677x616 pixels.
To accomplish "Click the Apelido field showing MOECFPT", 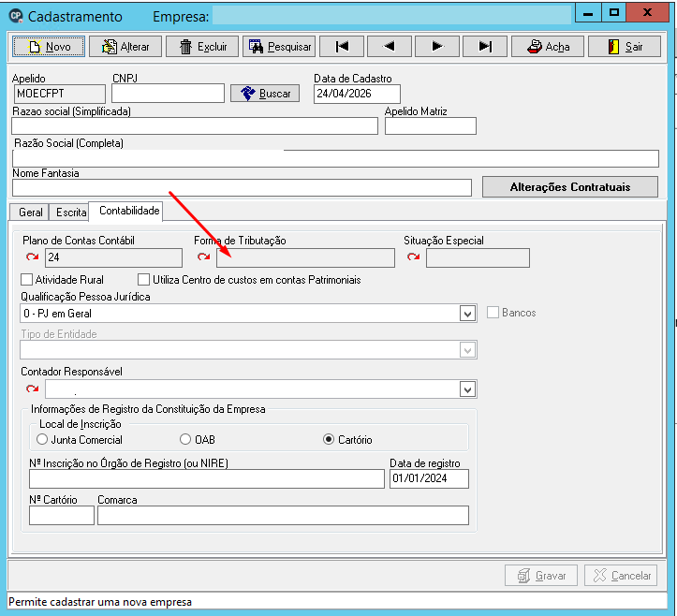I will [x=60, y=94].
